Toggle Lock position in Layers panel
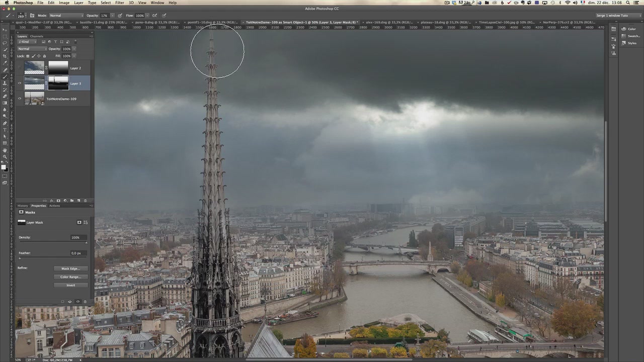 pos(39,56)
